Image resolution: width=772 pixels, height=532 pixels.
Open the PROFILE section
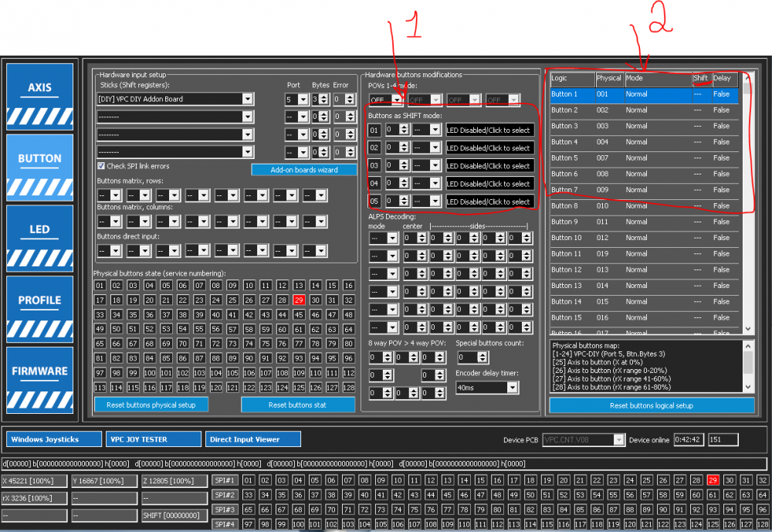pyautogui.click(x=40, y=310)
